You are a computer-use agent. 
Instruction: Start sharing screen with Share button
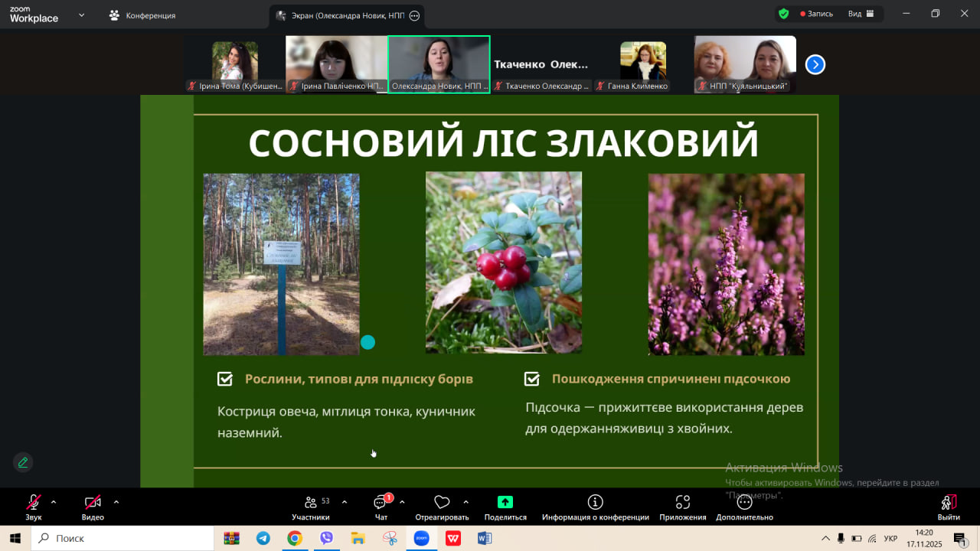pyautogui.click(x=505, y=507)
